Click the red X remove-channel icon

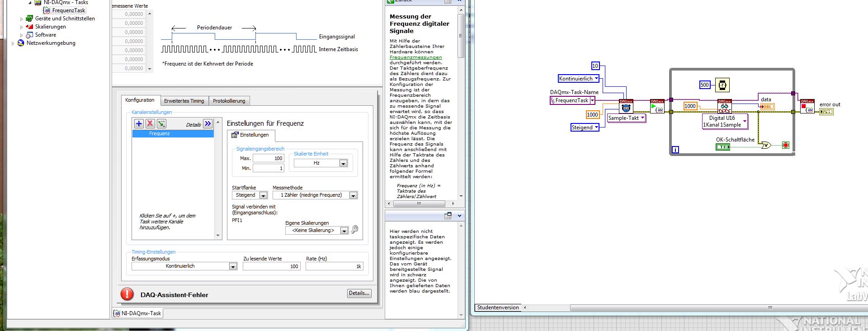coord(150,123)
